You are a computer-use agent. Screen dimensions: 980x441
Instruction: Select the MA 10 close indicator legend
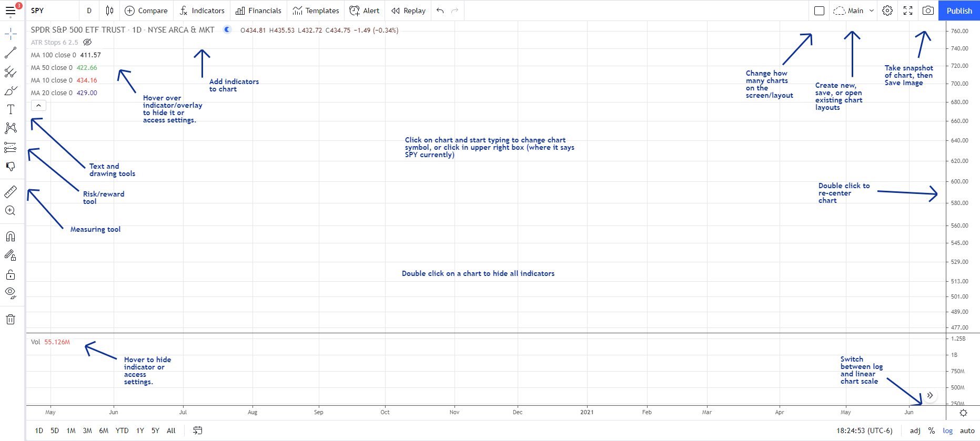[x=64, y=80]
